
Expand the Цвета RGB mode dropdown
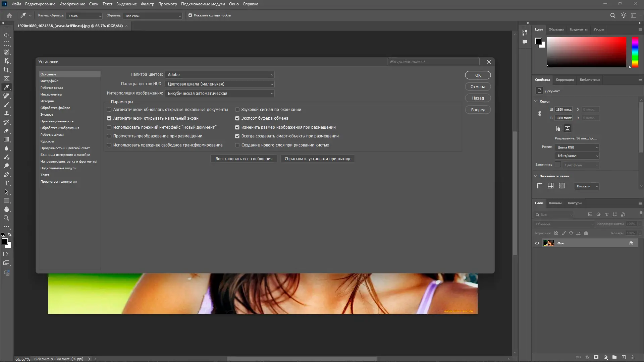coord(577,147)
